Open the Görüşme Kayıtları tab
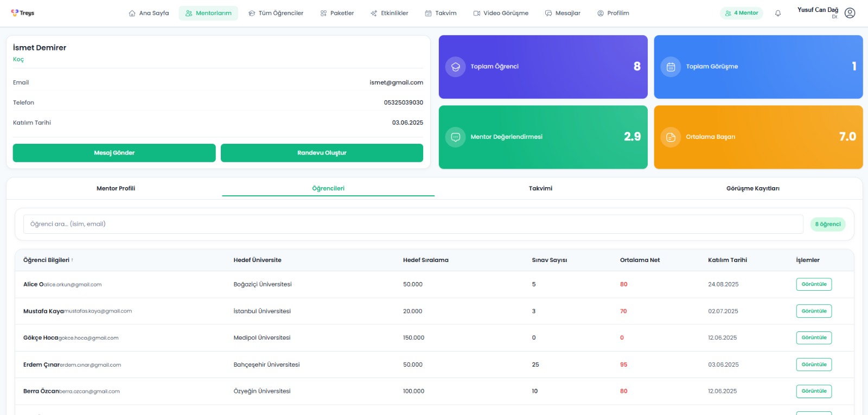 coord(752,188)
